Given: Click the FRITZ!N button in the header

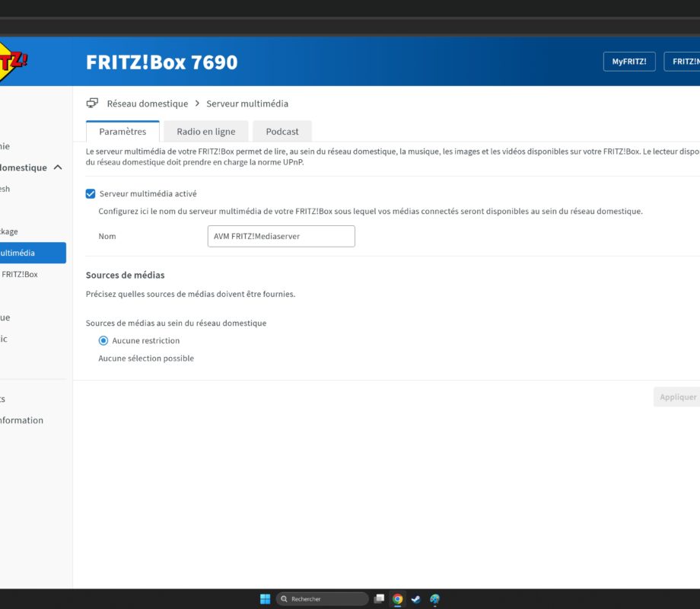Looking at the screenshot, I should (x=682, y=62).
